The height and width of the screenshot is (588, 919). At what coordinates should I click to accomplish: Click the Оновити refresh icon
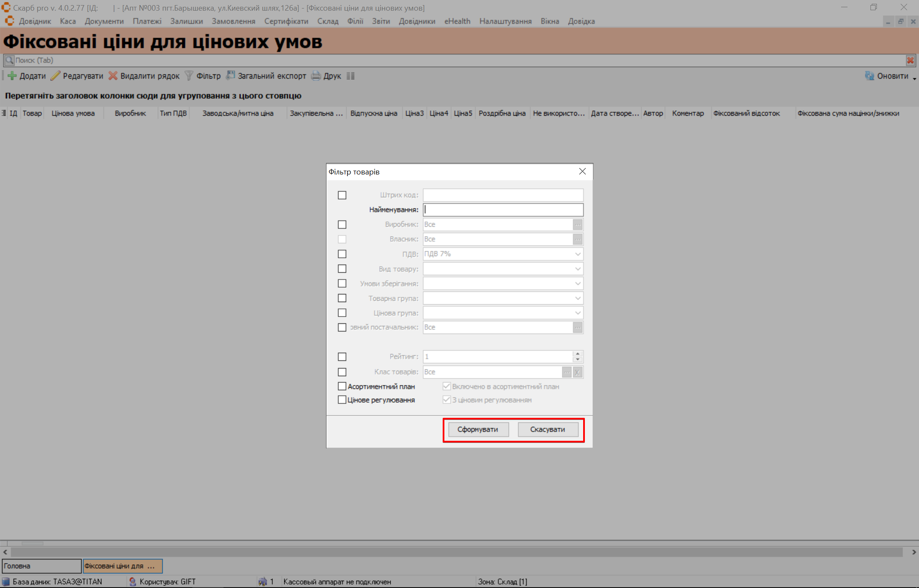click(869, 76)
